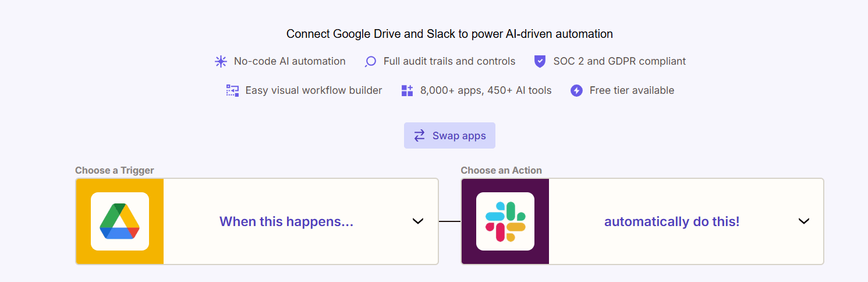Viewport: 868px width, 282px height.
Task: Click the lightning bolt Free tier icon
Action: [576, 90]
